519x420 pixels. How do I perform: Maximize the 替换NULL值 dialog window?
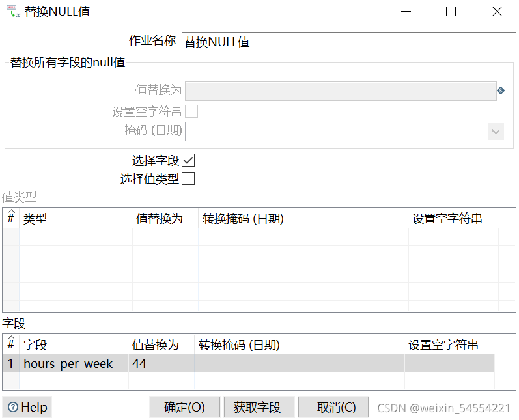451,12
